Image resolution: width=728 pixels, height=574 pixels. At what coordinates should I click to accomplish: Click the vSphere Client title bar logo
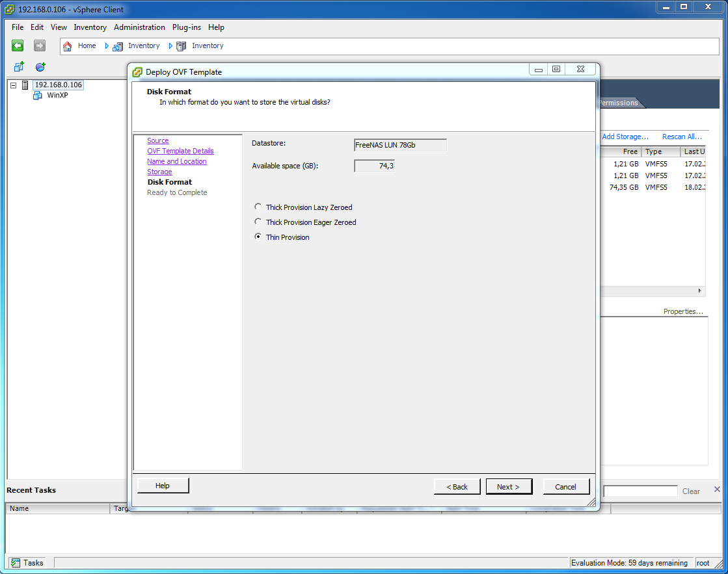click(9, 9)
